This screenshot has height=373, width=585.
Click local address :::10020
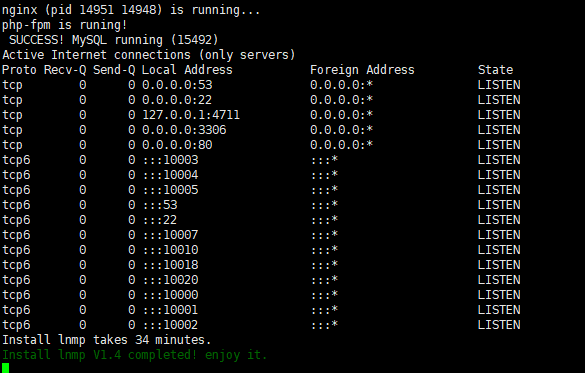[x=171, y=279]
